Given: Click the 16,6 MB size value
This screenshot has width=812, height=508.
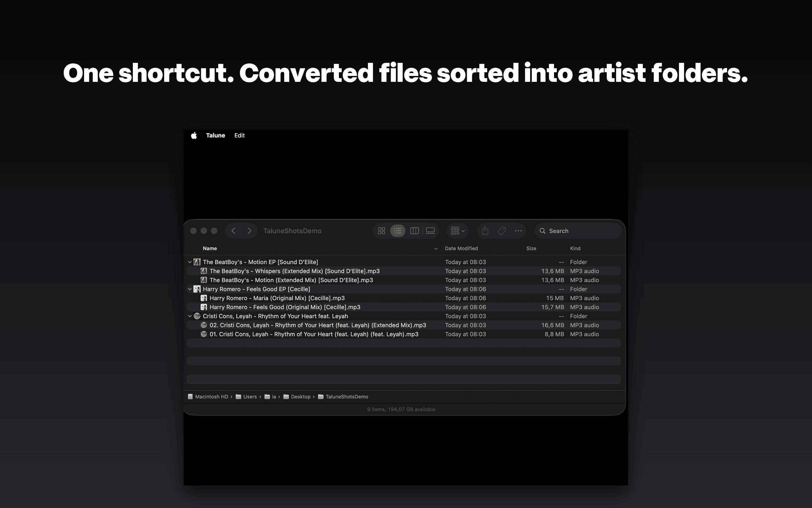Looking at the screenshot, I should 553,325.
